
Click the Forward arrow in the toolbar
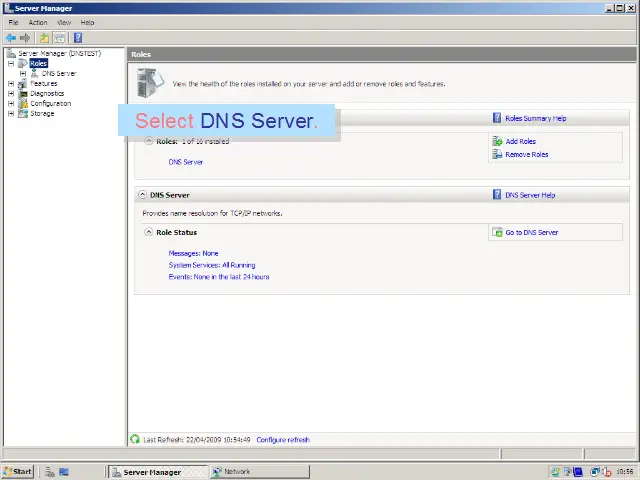(x=25, y=38)
